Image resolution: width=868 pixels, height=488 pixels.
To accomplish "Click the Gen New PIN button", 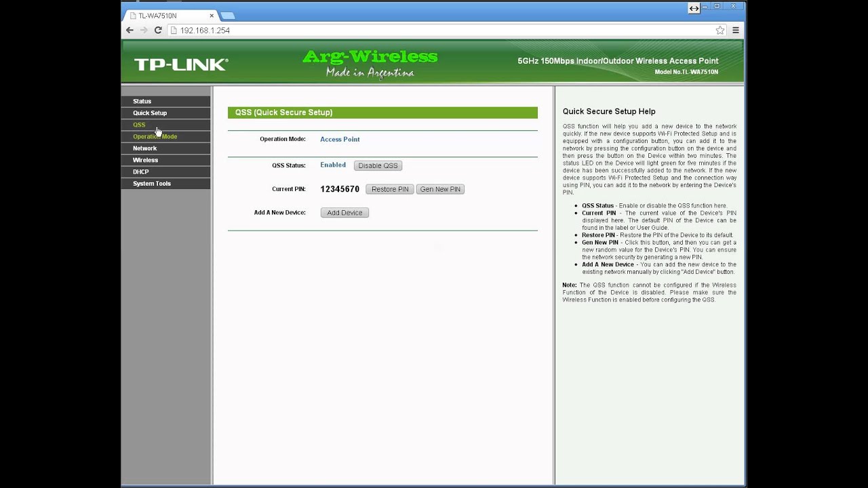I will pyautogui.click(x=440, y=189).
